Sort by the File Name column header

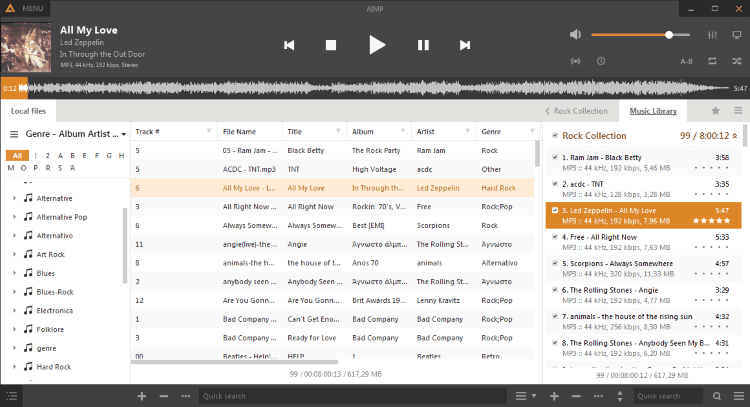[250, 132]
